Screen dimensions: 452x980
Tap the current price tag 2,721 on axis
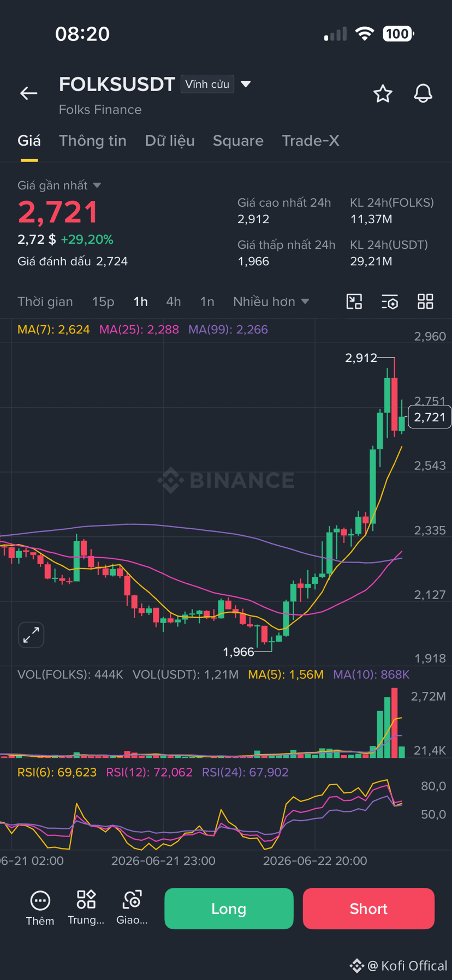tap(430, 417)
